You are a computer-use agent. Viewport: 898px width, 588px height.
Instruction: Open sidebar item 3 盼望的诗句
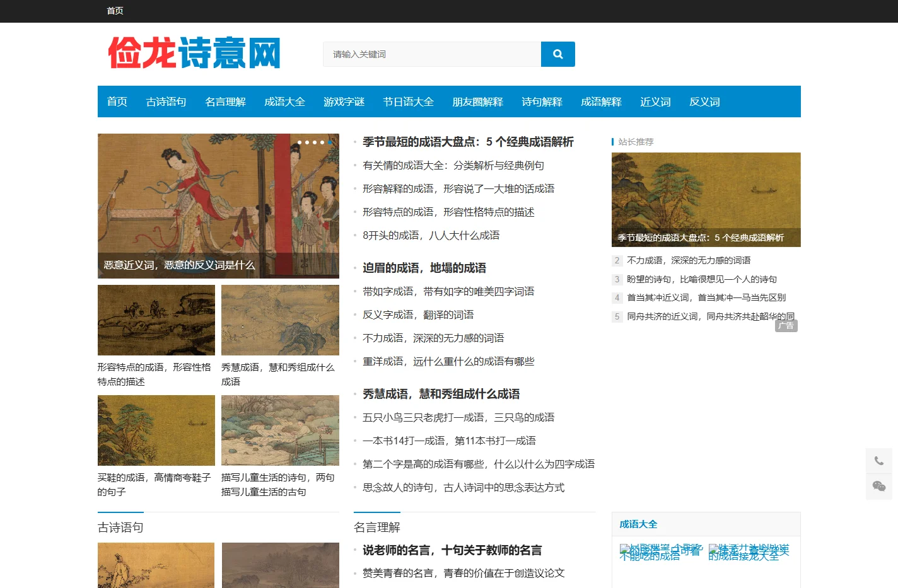pyautogui.click(x=702, y=279)
